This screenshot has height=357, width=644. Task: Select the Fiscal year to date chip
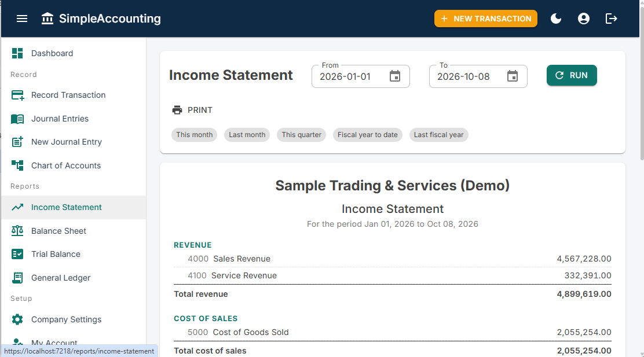click(368, 135)
